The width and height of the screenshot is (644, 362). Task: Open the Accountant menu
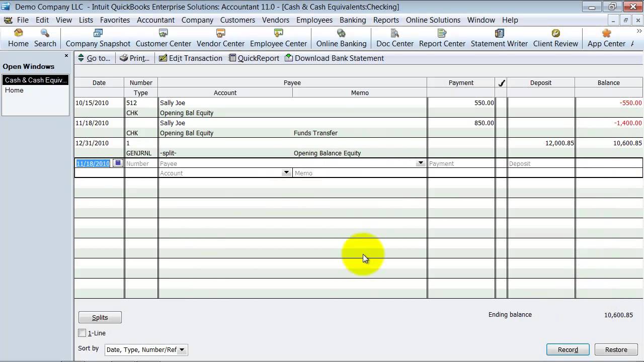pos(156,20)
